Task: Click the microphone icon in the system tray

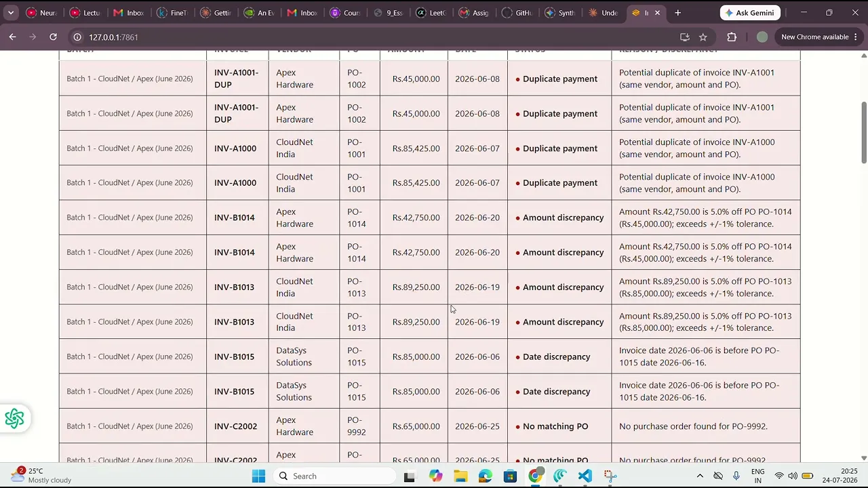Action: click(x=736, y=476)
